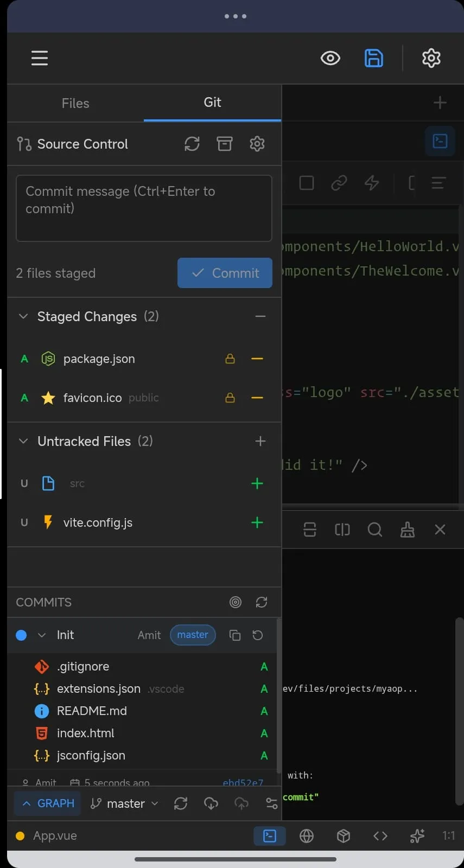Image resolution: width=464 pixels, height=868 pixels.
Task: Clear terminal with broom icon
Action: coord(408,529)
